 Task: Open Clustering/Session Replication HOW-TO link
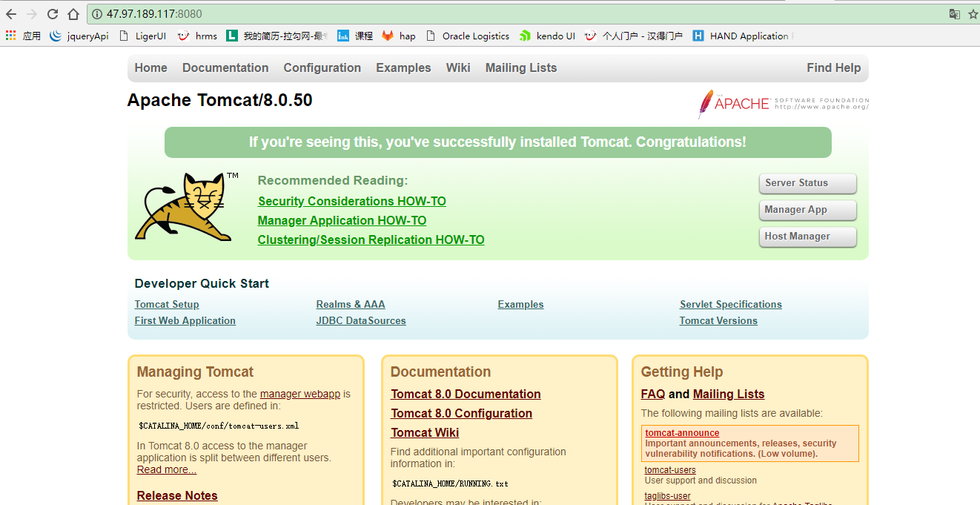371,240
